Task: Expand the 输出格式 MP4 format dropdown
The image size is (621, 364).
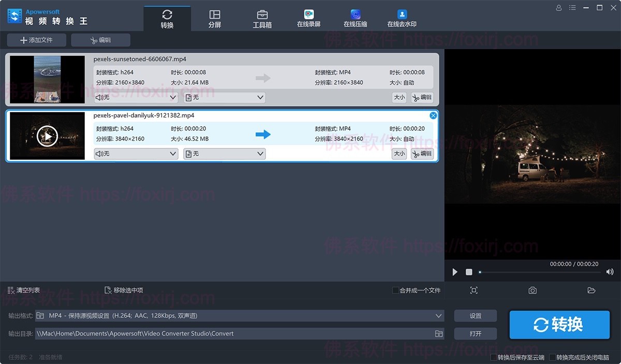Action: 439,315
